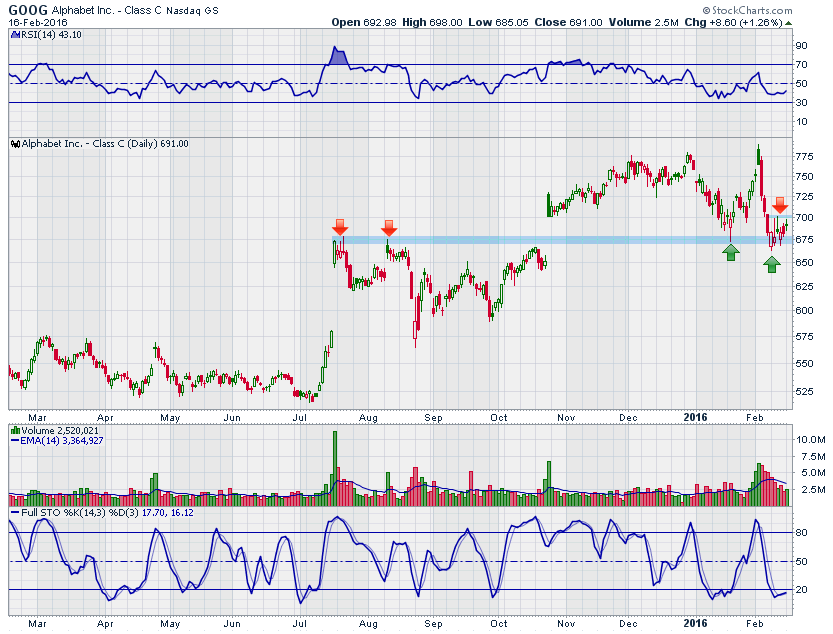This screenshot has width=833, height=634.
Task: Click the 'Nasdaq GS' exchange label
Action: tap(192, 11)
